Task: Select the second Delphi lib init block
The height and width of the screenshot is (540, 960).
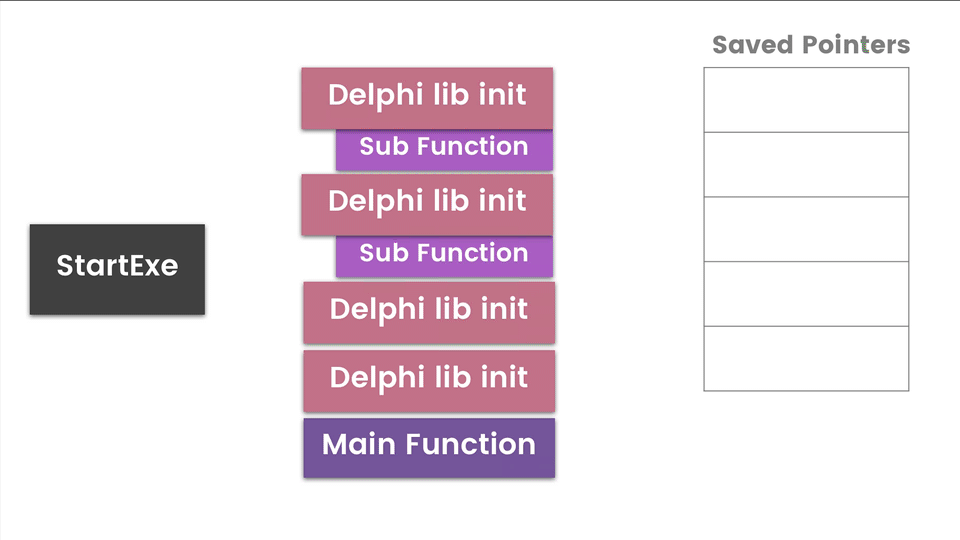Action: 427,202
